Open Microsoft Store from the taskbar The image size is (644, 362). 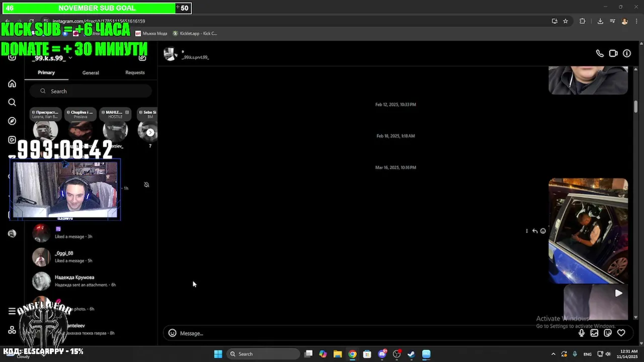[367, 354]
